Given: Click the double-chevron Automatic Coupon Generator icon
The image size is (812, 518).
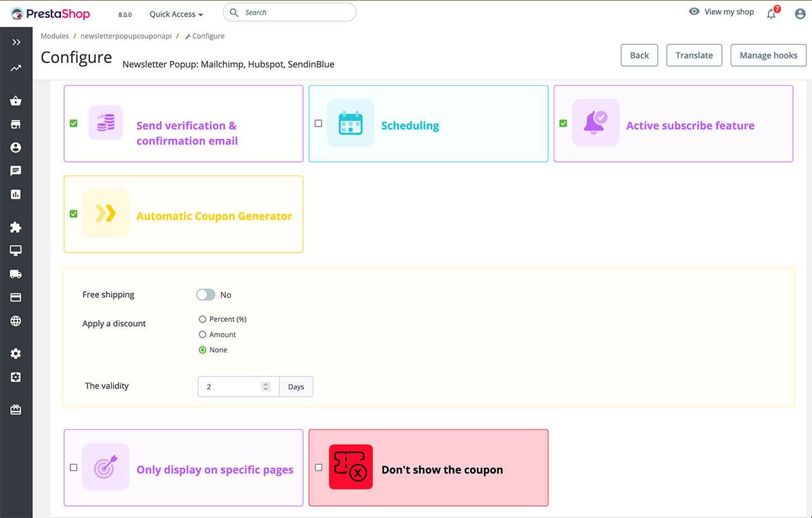Looking at the screenshot, I should click(x=105, y=213).
